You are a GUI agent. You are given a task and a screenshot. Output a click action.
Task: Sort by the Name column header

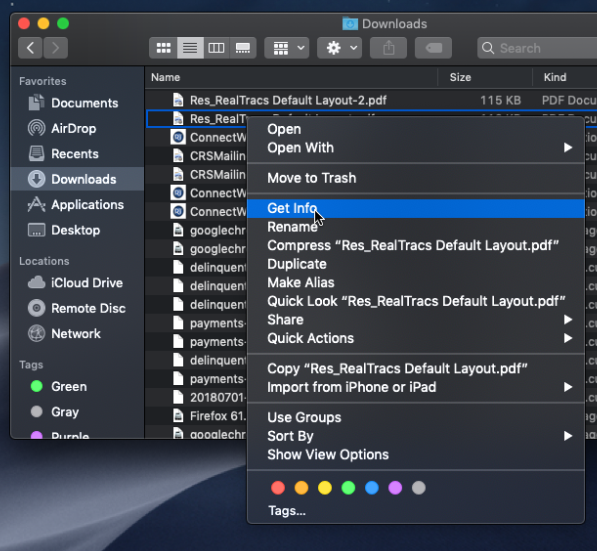[291, 77]
